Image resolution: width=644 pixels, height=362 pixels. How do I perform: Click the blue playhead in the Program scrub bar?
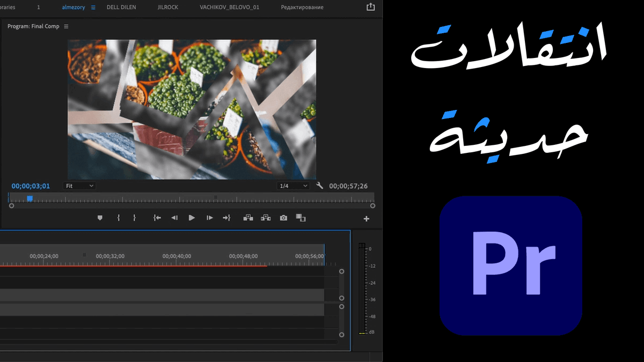point(30,198)
